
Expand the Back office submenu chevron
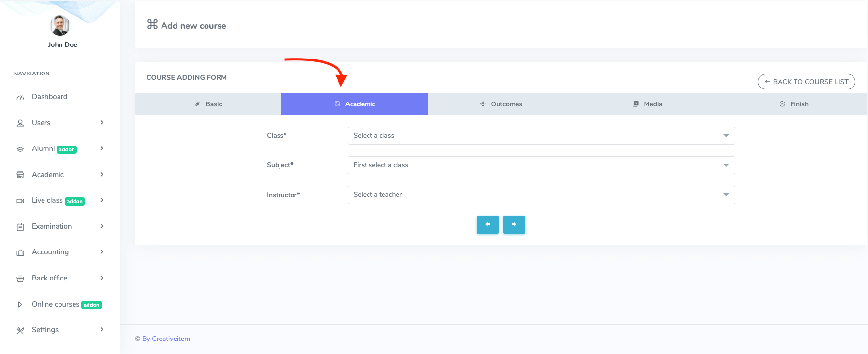(102, 278)
